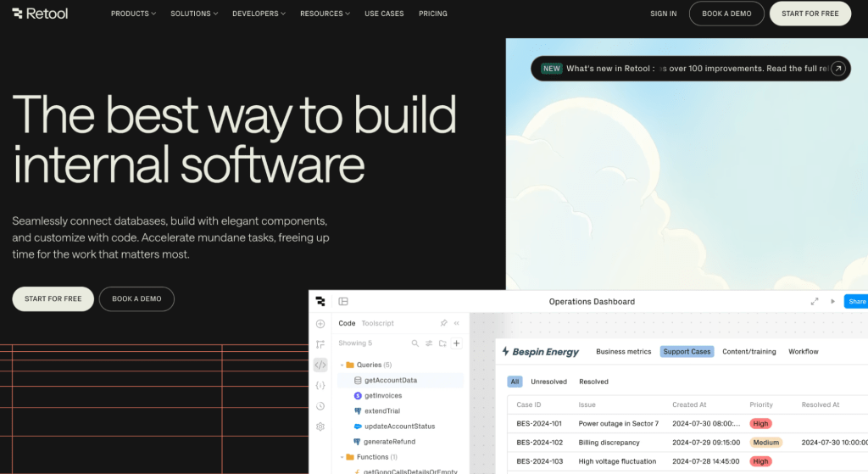Select the Unresolved filter

point(548,382)
